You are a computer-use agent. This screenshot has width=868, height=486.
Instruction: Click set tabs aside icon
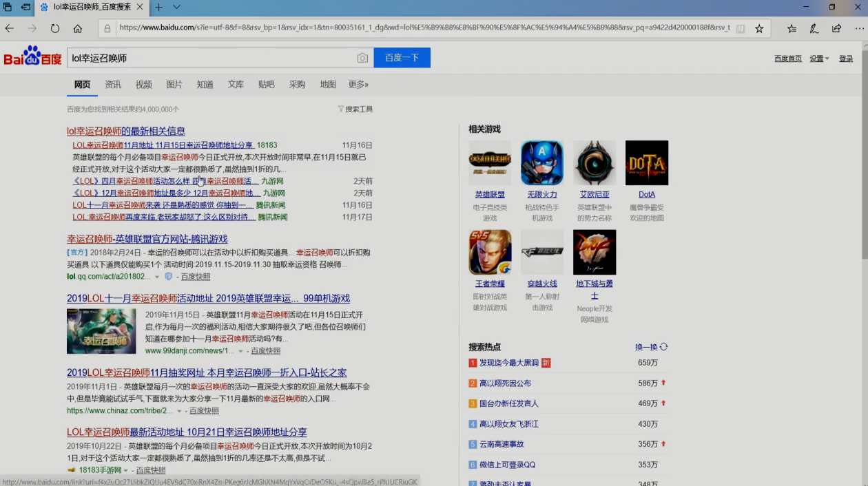click(25, 7)
